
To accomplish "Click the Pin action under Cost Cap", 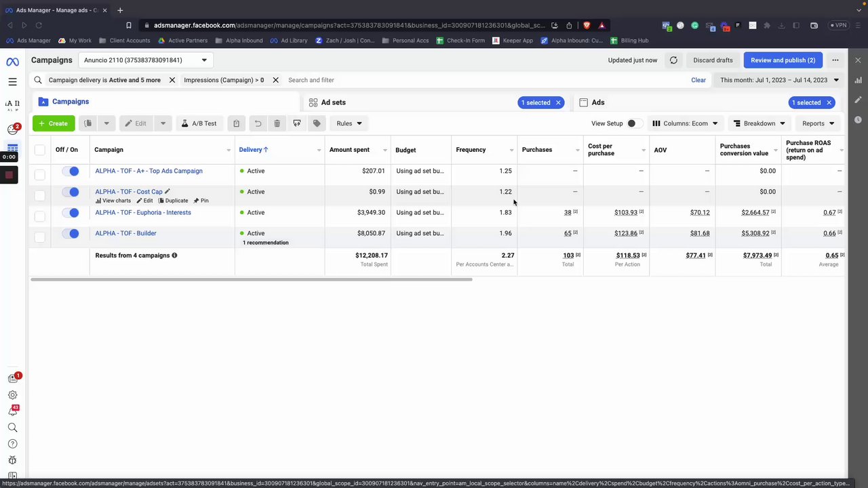I will tap(201, 201).
